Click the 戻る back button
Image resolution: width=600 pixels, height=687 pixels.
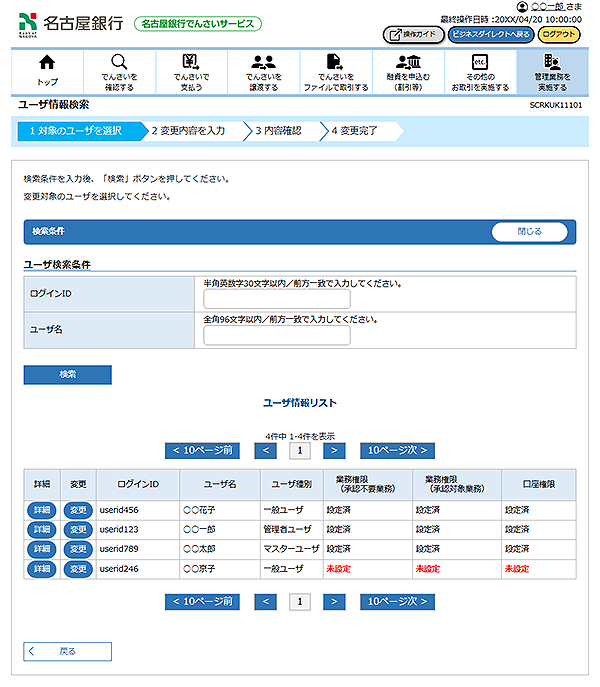(x=67, y=652)
